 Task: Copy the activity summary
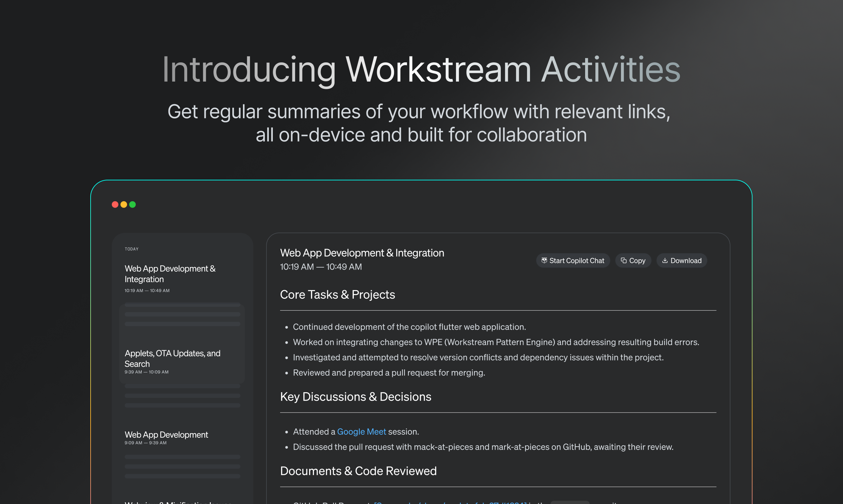(x=633, y=261)
